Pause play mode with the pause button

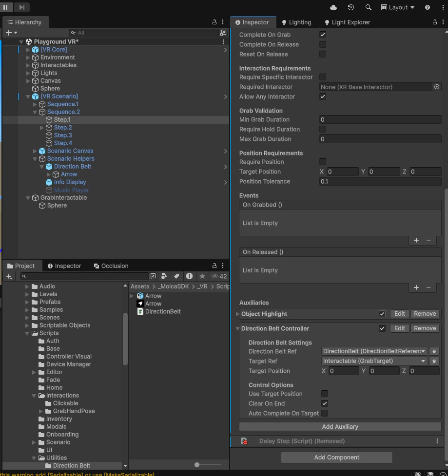[x=5, y=7]
